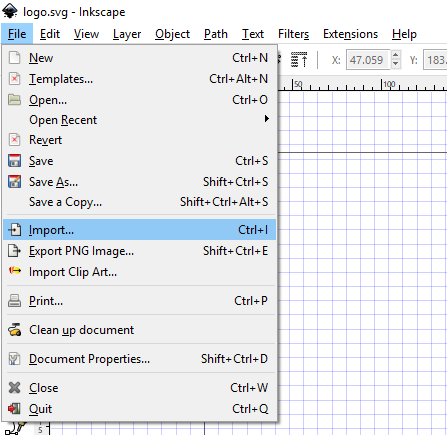Click the Document Properties icon

14,359
